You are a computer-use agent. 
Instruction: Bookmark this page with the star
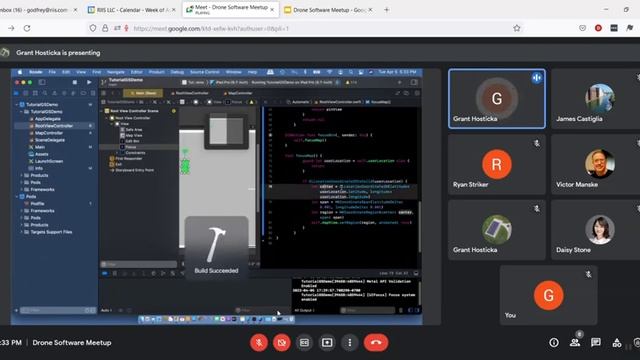coord(517,28)
